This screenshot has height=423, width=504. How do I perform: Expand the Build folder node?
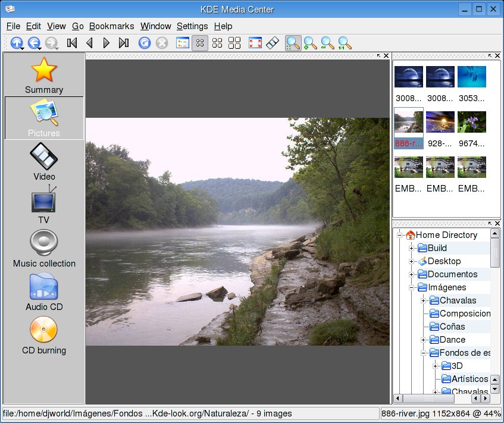(x=411, y=248)
